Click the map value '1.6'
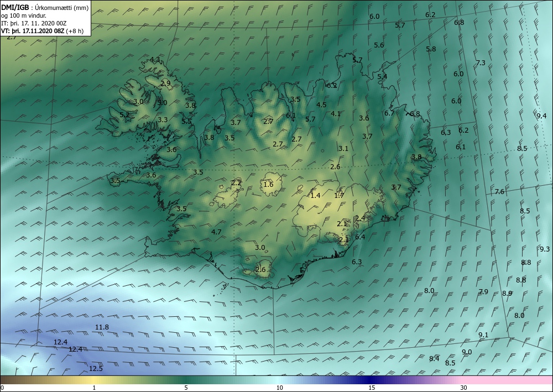The height and width of the screenshot is (392, 553). 268,184
